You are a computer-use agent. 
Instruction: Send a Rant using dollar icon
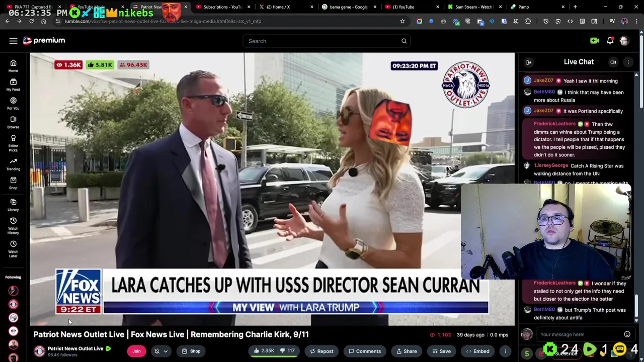[527, 353]
